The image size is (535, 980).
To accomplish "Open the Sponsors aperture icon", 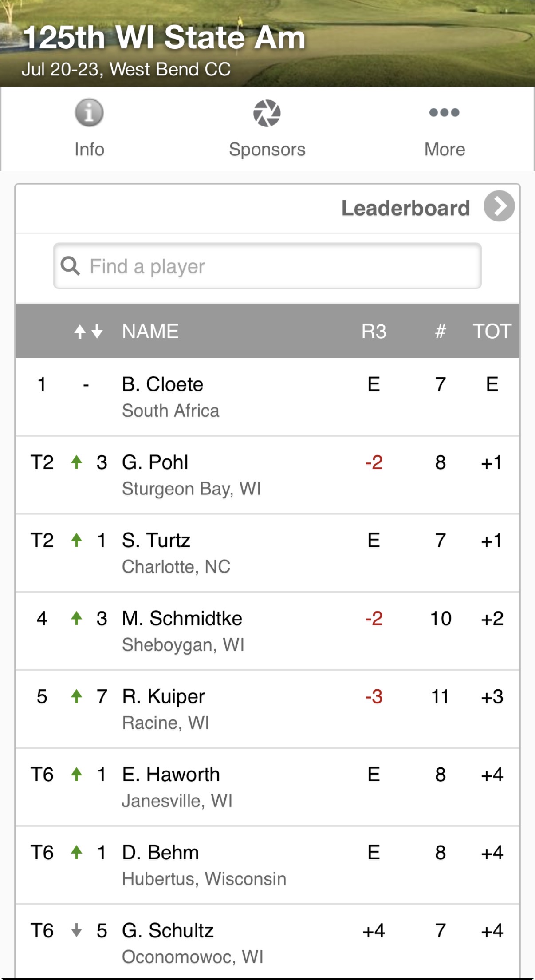I will 267,113.
